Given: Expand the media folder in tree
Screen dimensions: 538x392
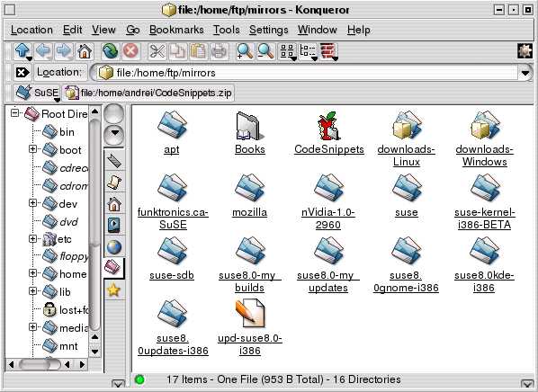Looking at the screenshot, I should click(32, 327).
